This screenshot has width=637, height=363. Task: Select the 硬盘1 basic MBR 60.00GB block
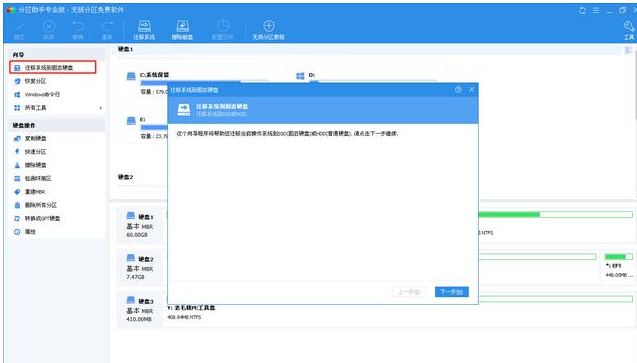point(140,225)
